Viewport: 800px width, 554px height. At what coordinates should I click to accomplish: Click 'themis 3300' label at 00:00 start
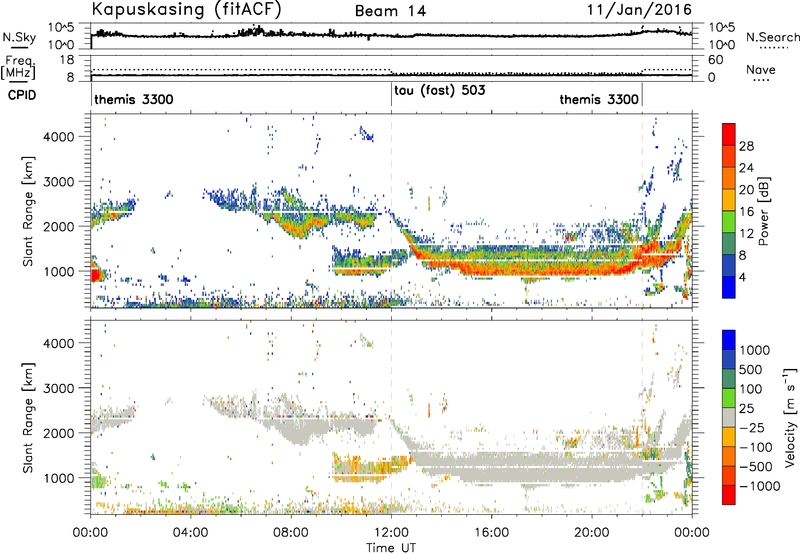click(134, 99)
